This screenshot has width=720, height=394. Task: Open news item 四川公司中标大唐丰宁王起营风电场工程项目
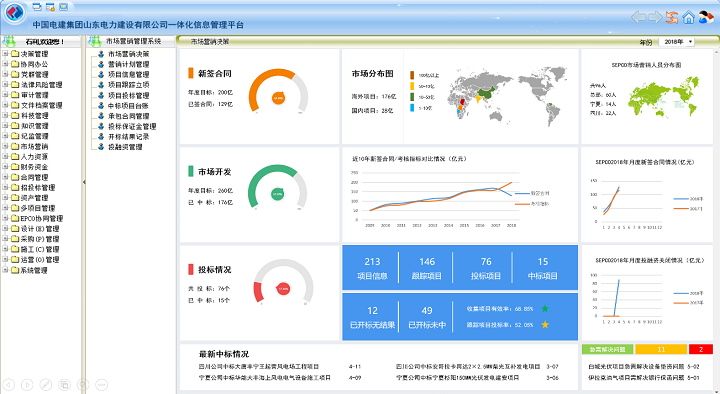click(259, 366)
